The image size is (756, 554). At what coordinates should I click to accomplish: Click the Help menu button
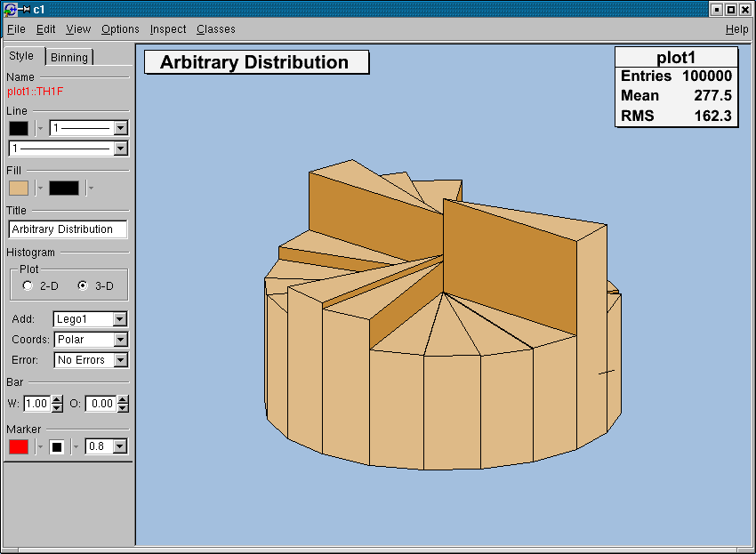pos(736,29)
